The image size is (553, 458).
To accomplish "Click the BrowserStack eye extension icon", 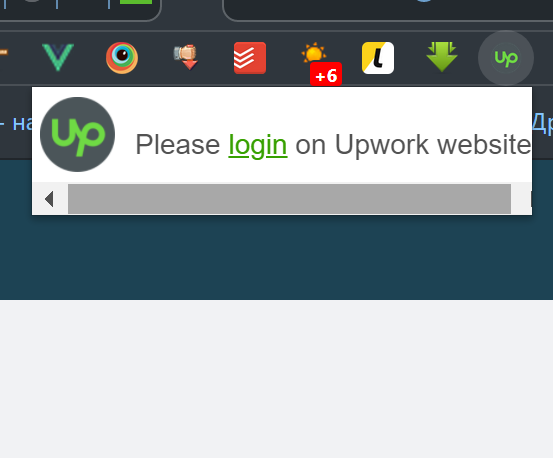I will click(x=122, y=58).
